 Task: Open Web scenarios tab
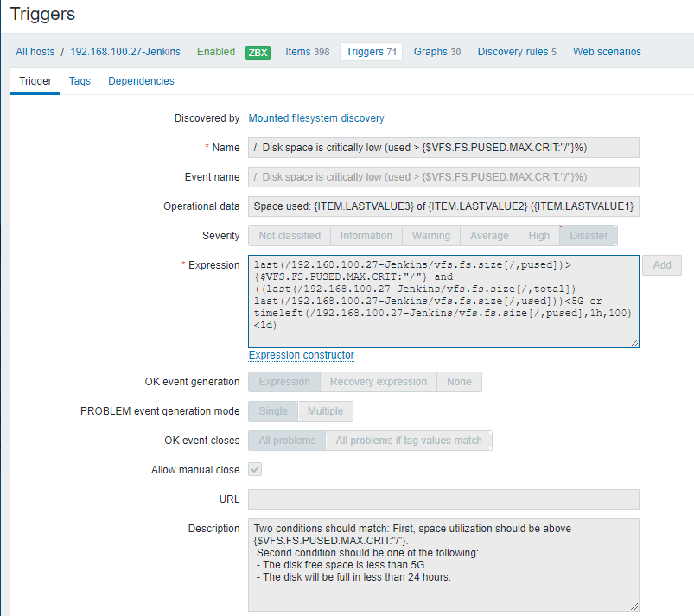coord(607,52)
